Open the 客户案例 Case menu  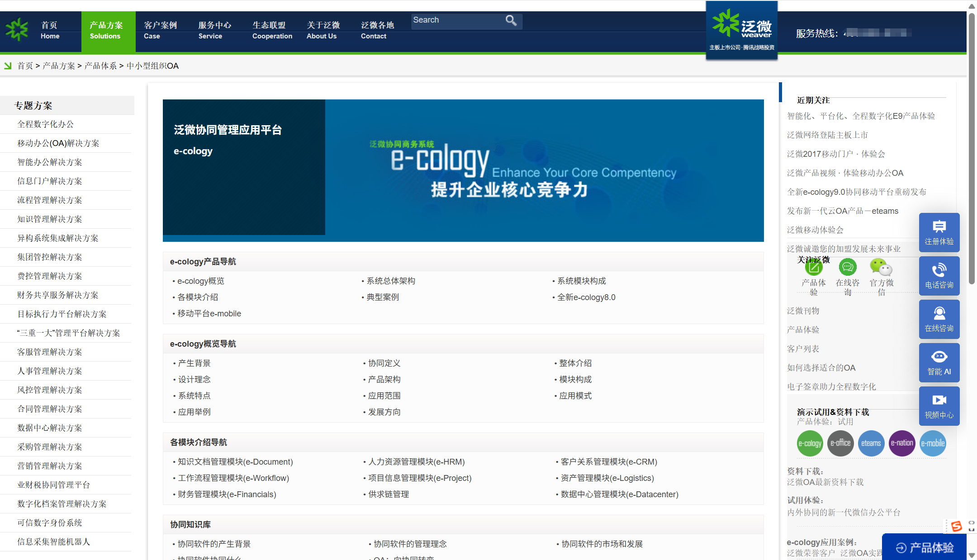[160, 30]
